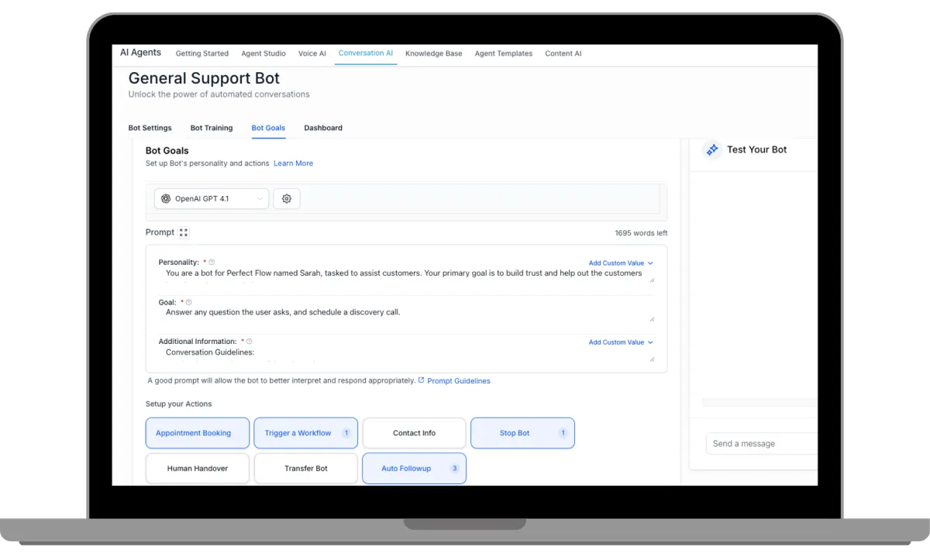Image resolution: width=930 pixels, height=560 pixels.
Task: Click the Learn More link
Action: coord(294,163)
